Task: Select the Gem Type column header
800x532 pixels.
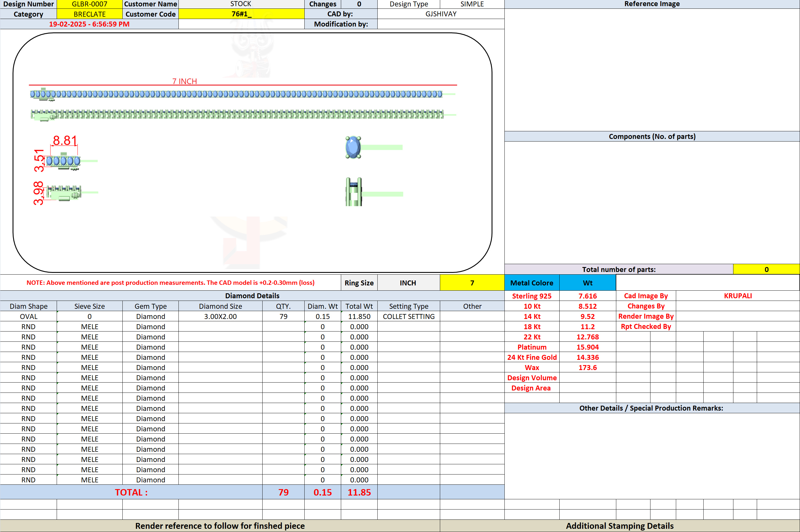Action: tap(150, 306)
